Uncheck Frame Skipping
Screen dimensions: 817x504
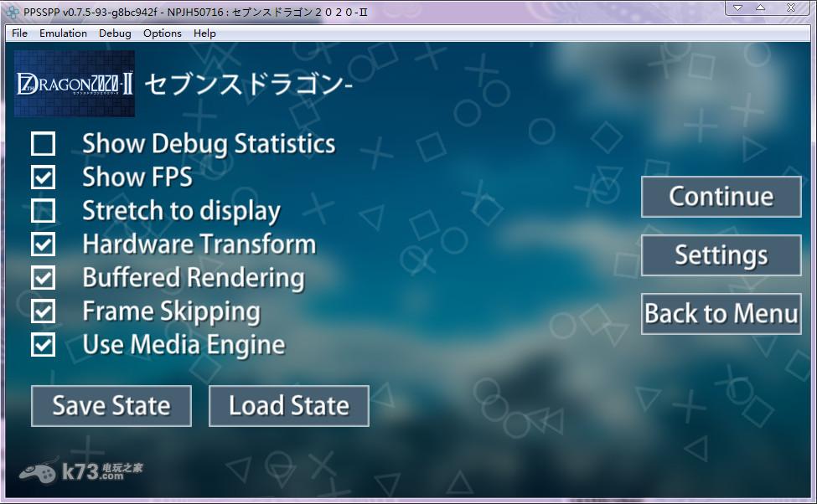44,311
